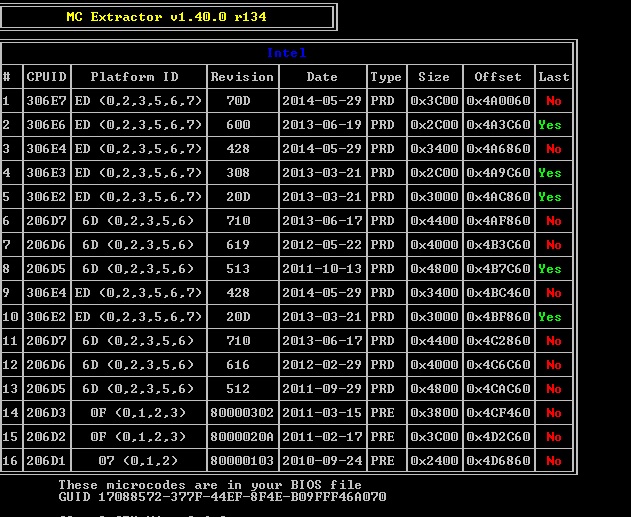631x517 pixels.
Task: Click offset 0x4BF860 in row 10
Action: (498, 317)
